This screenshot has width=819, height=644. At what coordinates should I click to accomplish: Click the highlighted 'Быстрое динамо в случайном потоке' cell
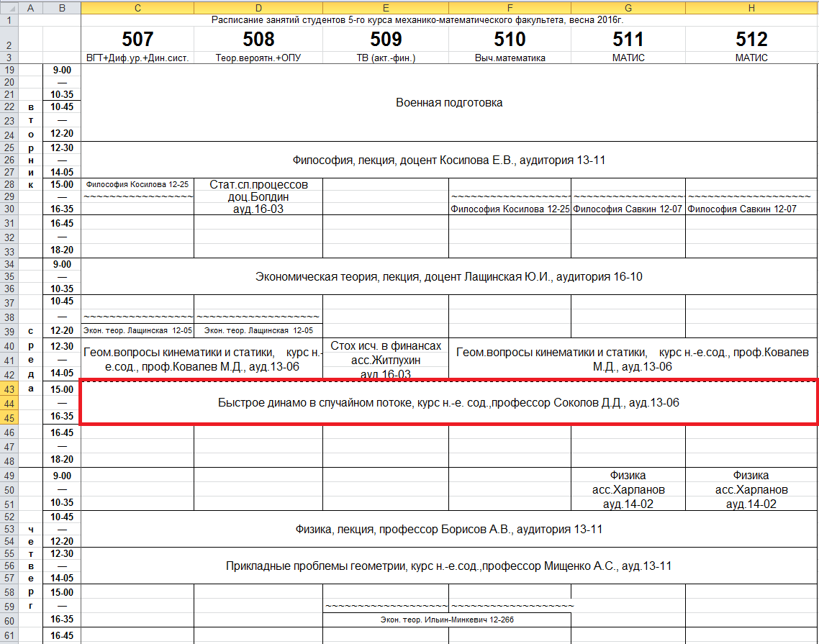coord(449,403)
